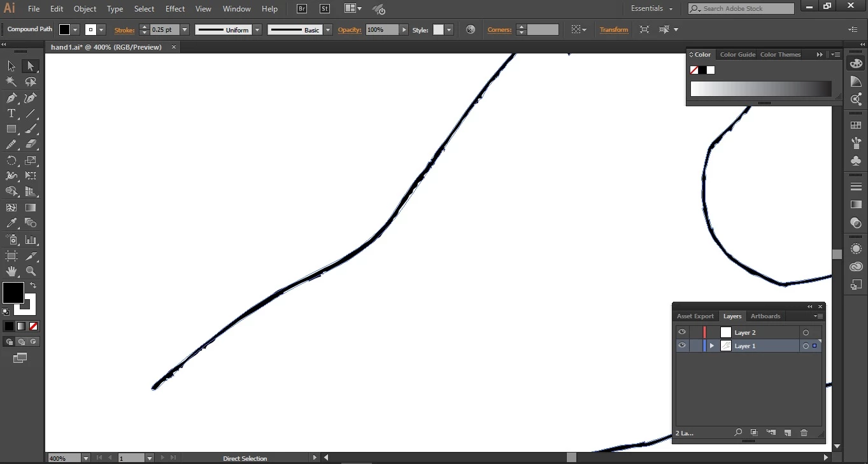
Task: Select the Gradient tool
Action: coord(31,207)
